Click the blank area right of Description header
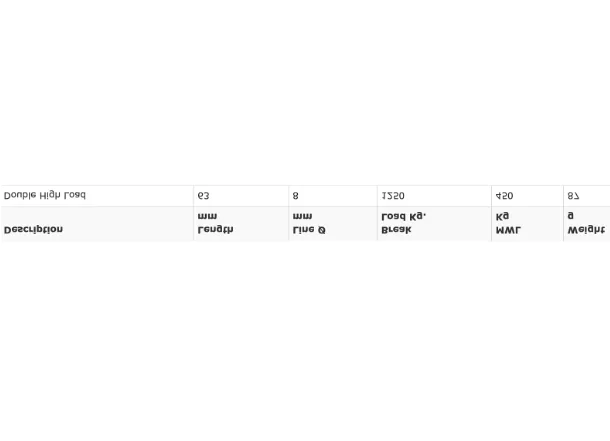 [x=128, y=224]
